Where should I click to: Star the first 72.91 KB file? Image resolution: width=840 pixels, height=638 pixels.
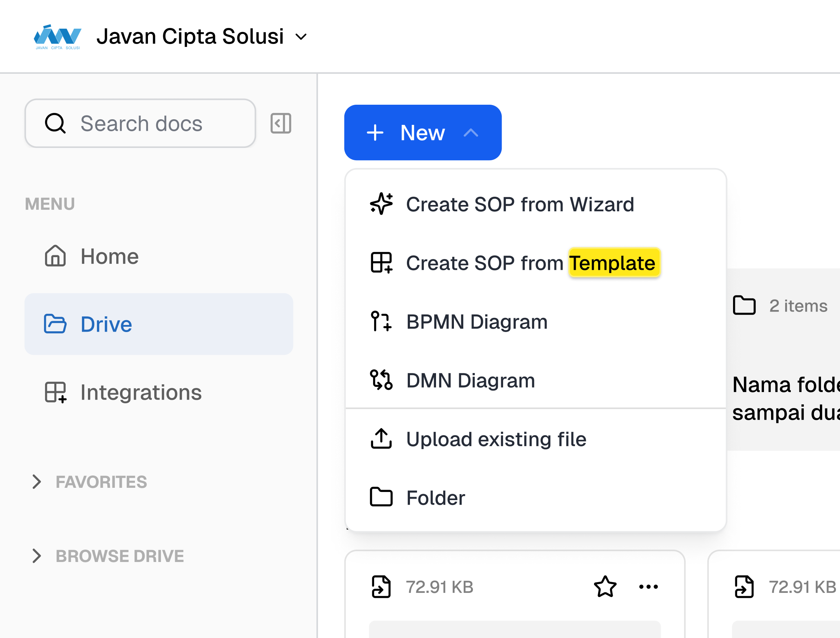(605, 586)
